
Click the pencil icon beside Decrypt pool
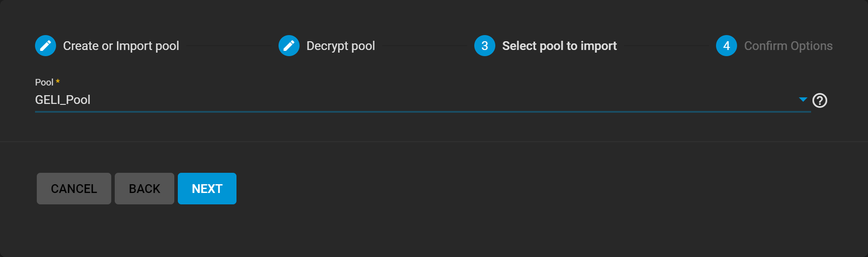pos(289,46)
